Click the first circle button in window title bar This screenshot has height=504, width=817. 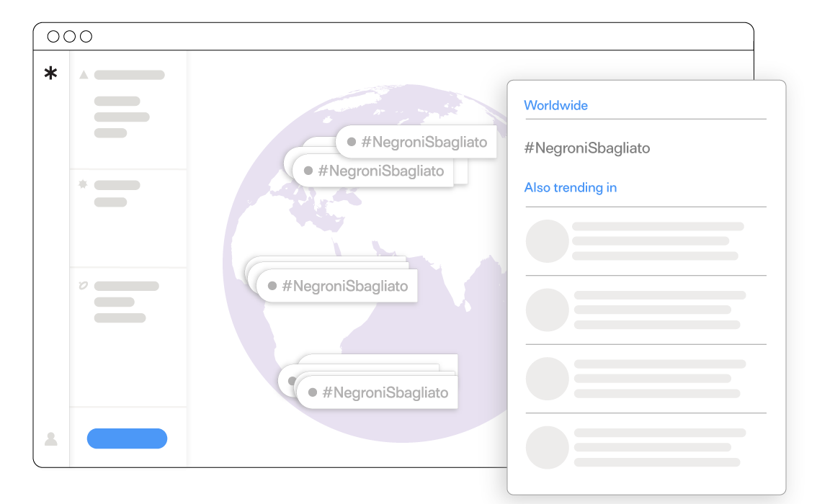[x=53, y=37]
